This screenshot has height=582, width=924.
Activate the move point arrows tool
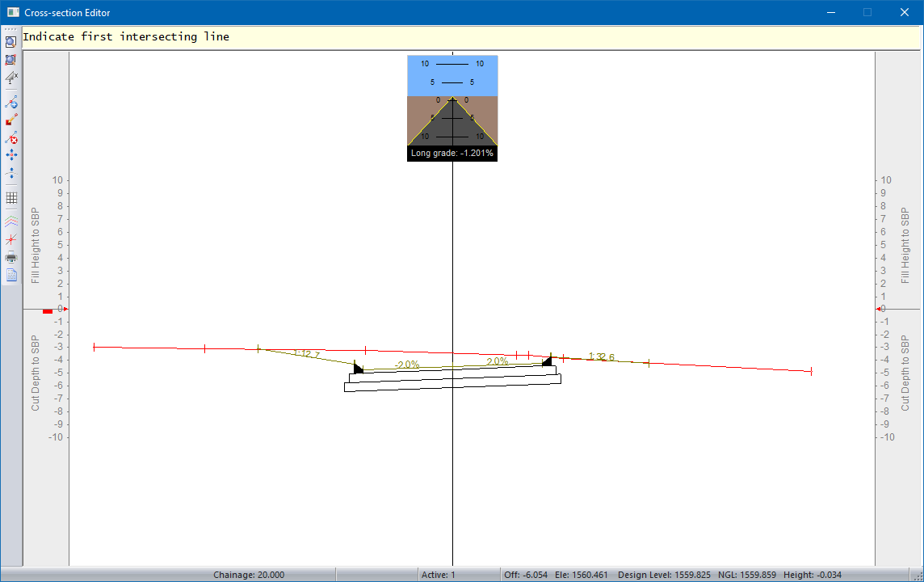[x=11, y=154]
